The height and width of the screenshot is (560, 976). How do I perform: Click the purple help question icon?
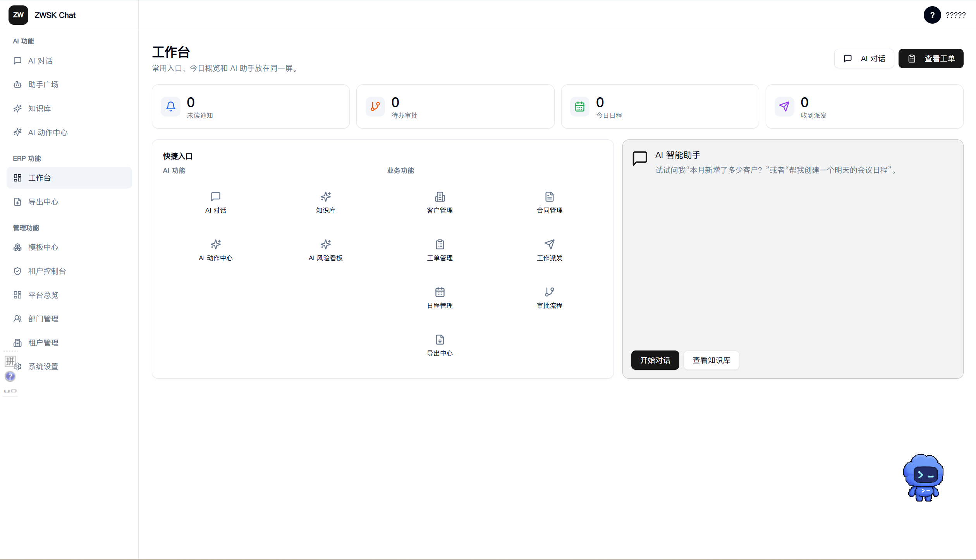tap(10, 376)
